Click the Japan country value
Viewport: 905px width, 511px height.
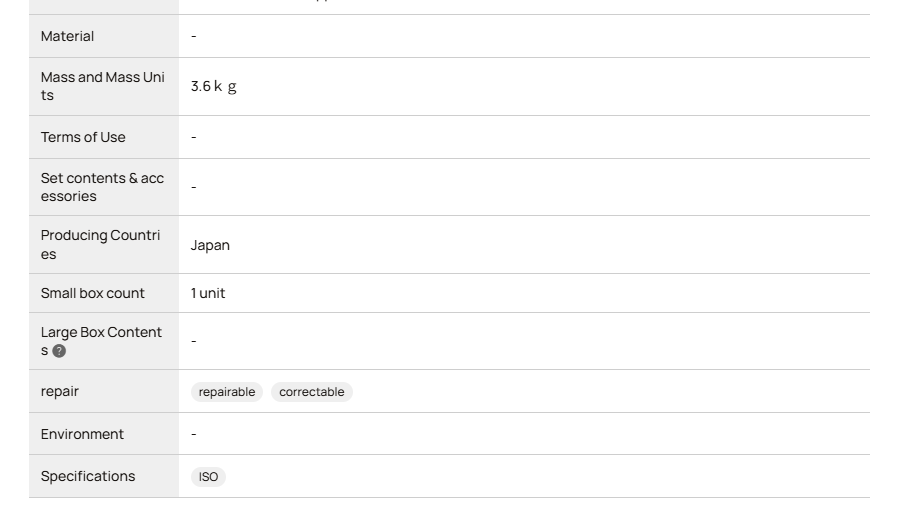coord(210,245)
